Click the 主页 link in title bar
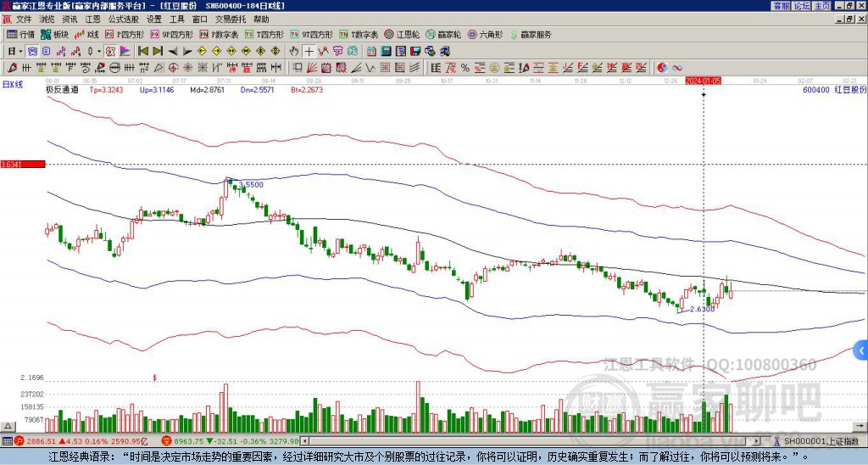868x465 pixels. pyautogui.click(x=822, y=6)
